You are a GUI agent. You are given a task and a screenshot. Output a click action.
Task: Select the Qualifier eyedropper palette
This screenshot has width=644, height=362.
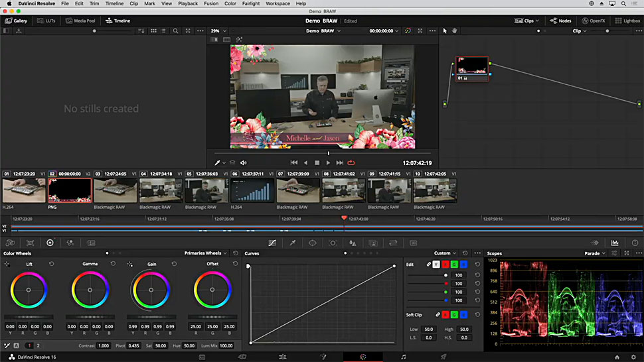[292, 243]
